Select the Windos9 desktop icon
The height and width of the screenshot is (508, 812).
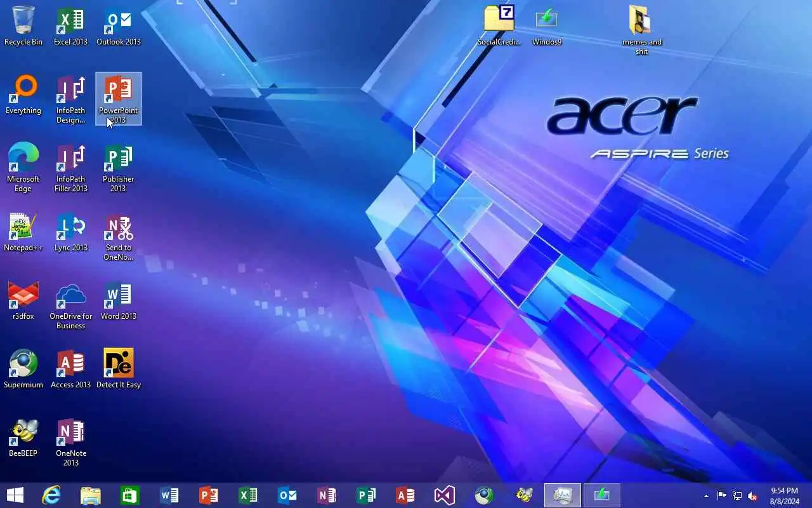[547, 26]
